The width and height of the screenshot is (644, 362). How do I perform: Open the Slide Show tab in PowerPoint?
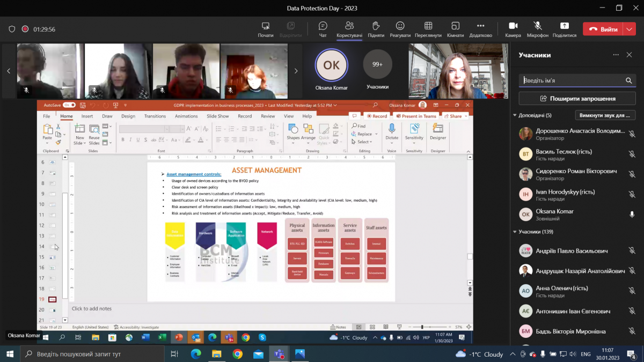pos(218,116)
